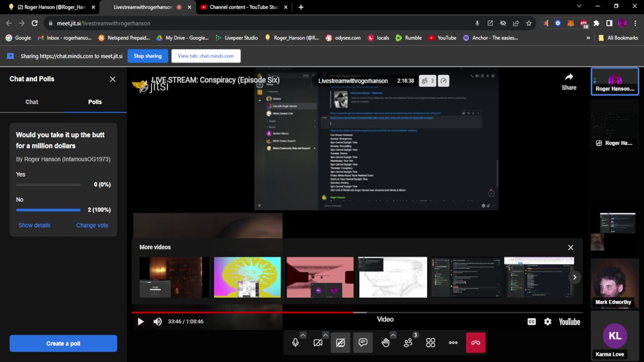Screen dimensions: 644x362
Task: Open a new browser tab
Action: [x=301, y=7]
